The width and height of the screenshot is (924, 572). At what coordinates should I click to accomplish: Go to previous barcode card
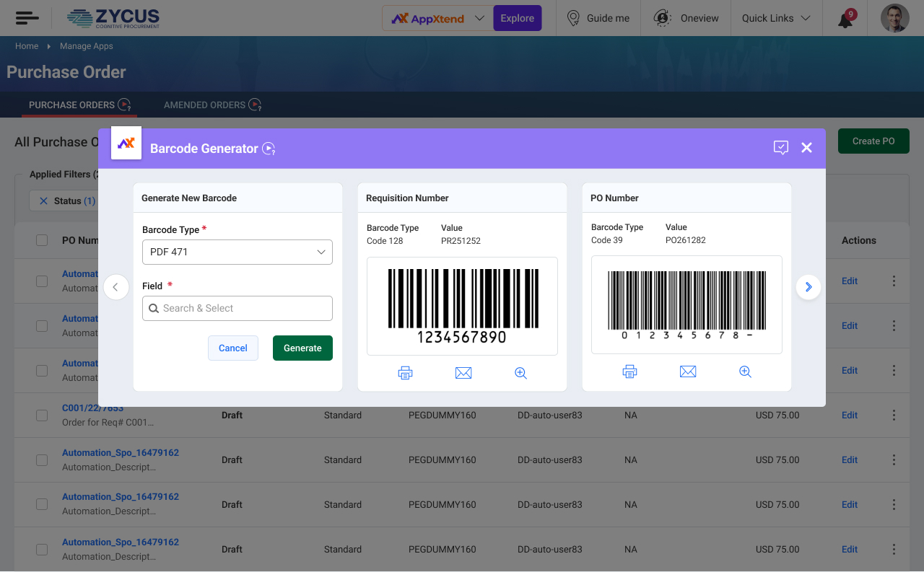coord(115,287)
